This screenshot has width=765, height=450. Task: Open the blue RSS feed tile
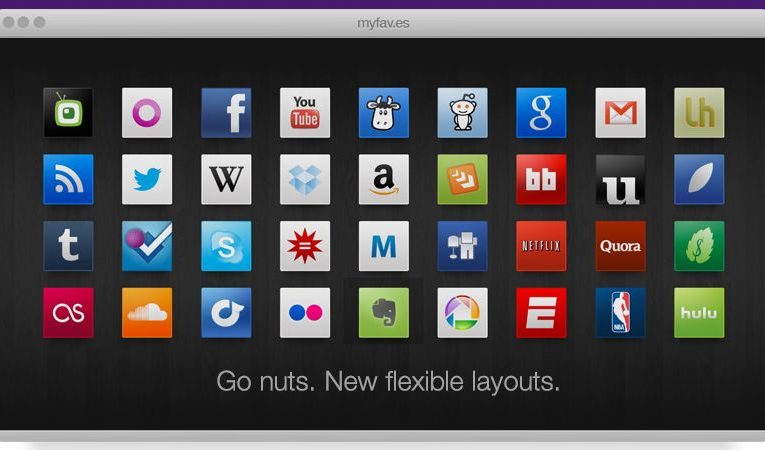coord(68,180)
